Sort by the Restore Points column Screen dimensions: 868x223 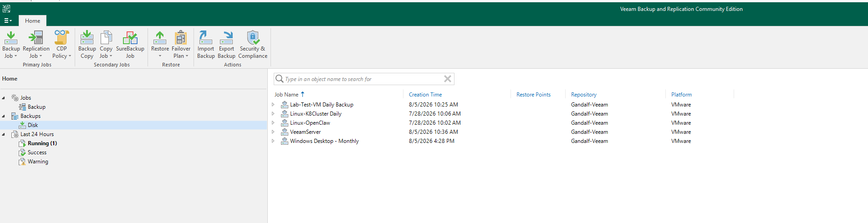click(x=533, y=95)
